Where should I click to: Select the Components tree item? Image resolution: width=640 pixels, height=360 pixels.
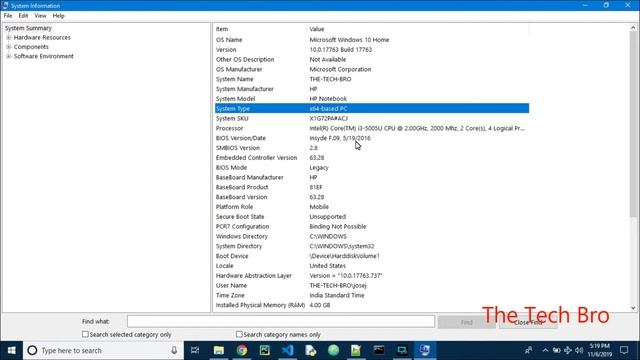click(x=31, y=47)
